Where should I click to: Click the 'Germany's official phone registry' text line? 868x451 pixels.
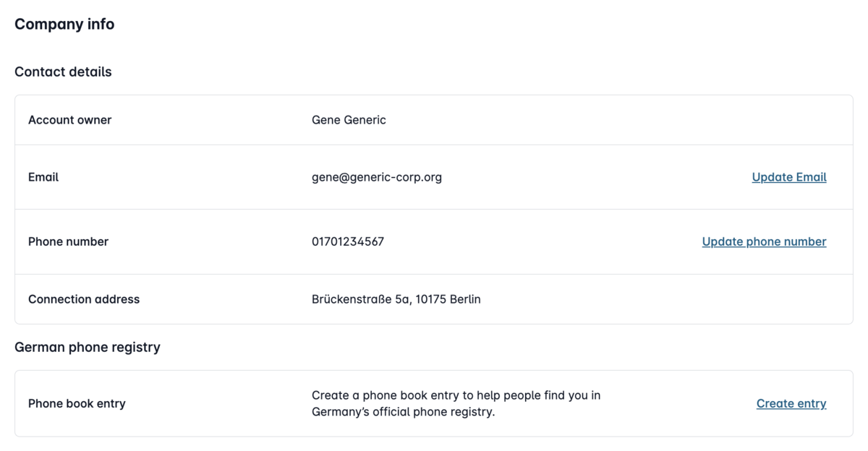[403, 413]
